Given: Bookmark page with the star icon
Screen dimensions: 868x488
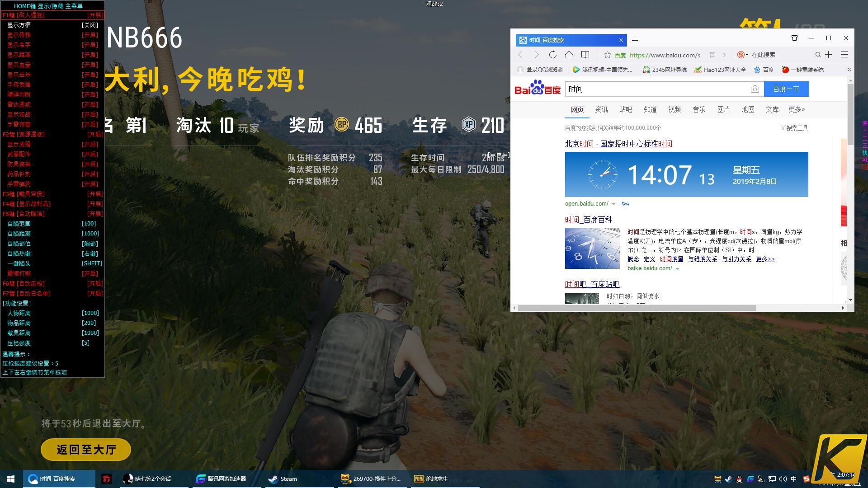Looking at the screenshot, I should click(x=608, y=55).
